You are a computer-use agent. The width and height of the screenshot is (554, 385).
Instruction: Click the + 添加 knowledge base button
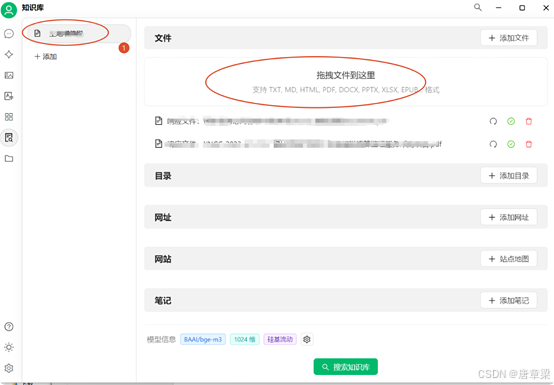pos(46,57)
